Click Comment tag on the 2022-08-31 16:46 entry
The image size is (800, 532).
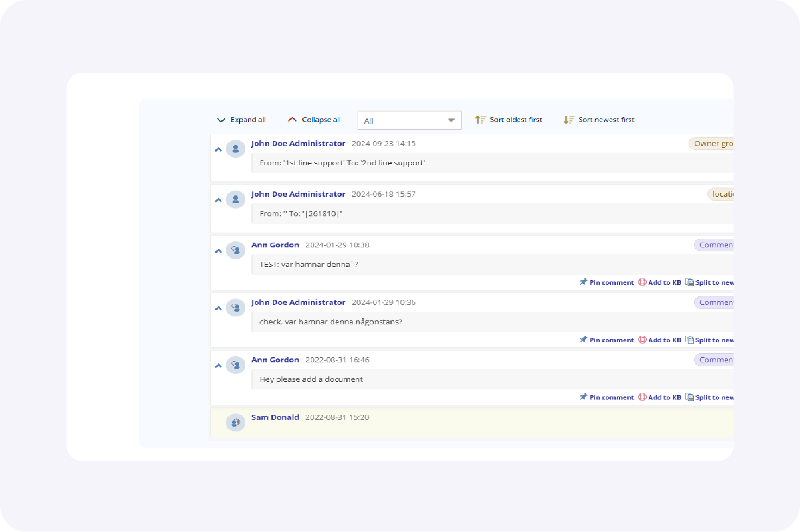tap(714, 360)
